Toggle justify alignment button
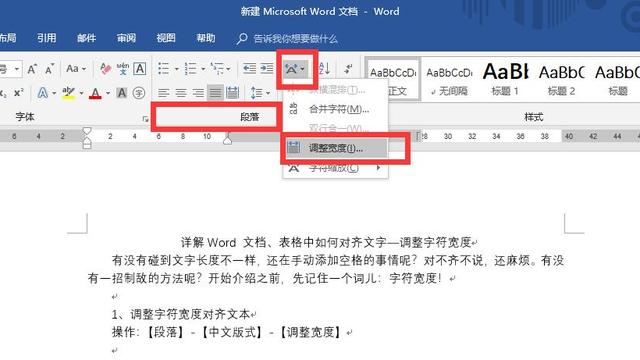 (215, 93)
